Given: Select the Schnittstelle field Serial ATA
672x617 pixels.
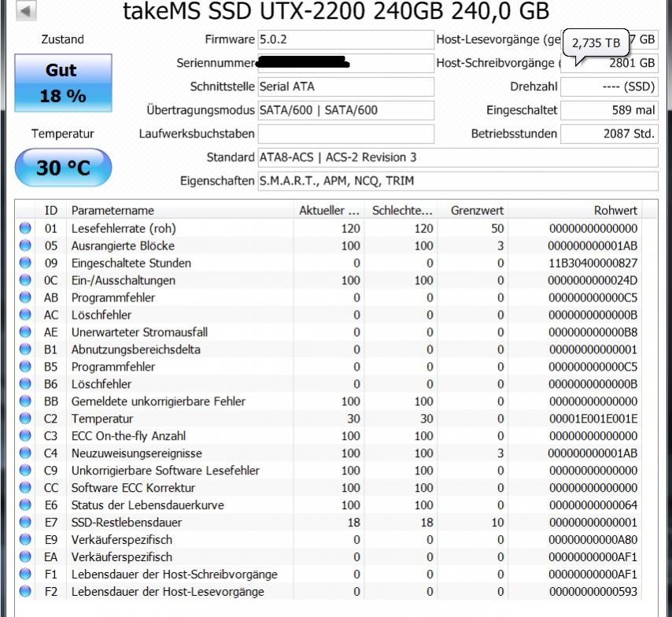Looking at the screenshot, I should click(346, 87).
